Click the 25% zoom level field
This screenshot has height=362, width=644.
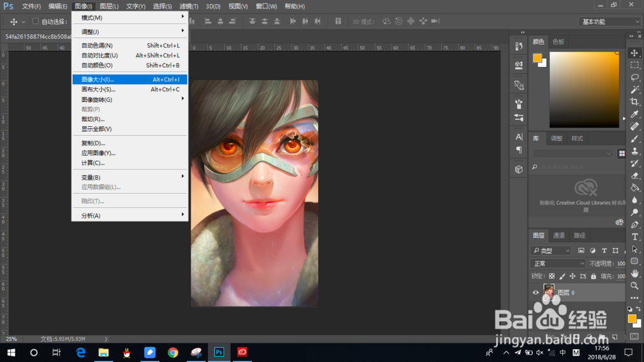(x=12, y=339)
